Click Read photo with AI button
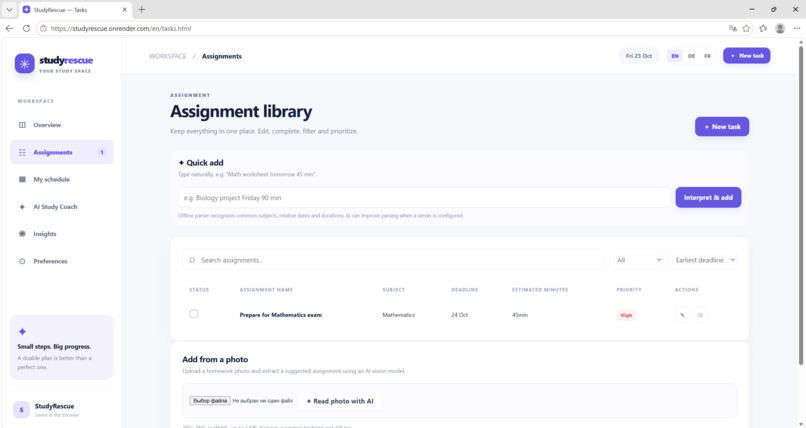Image resolution: width=806 pixels, height=428 pixels. [340, 401]
